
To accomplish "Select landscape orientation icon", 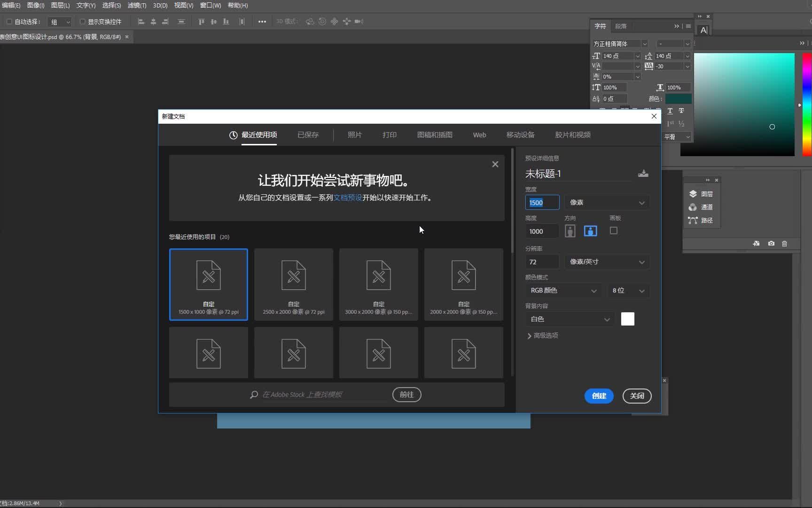I will coord(591,231).
